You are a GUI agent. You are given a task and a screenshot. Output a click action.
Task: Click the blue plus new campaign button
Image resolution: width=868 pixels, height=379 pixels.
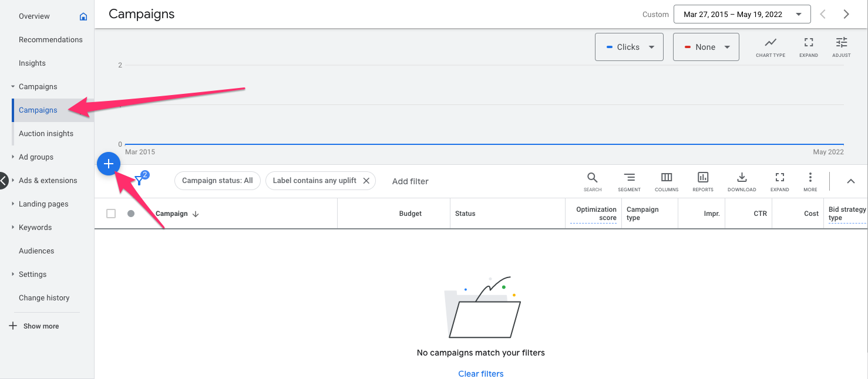click(109, 164)
